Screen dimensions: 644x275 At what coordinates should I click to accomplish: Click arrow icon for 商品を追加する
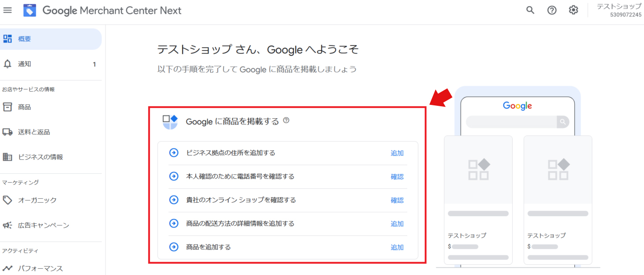point(174,247)
